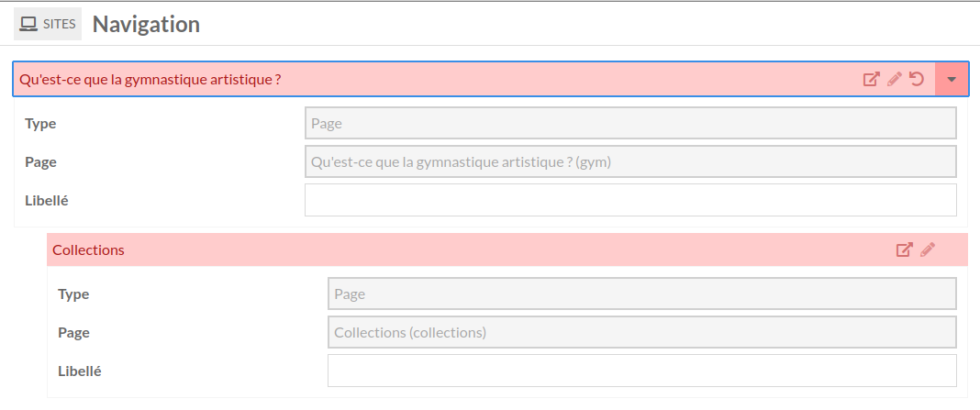Click the Page field showing '(gym)'
This screenshot has height=410, width=980.
(x=630, y=161)
